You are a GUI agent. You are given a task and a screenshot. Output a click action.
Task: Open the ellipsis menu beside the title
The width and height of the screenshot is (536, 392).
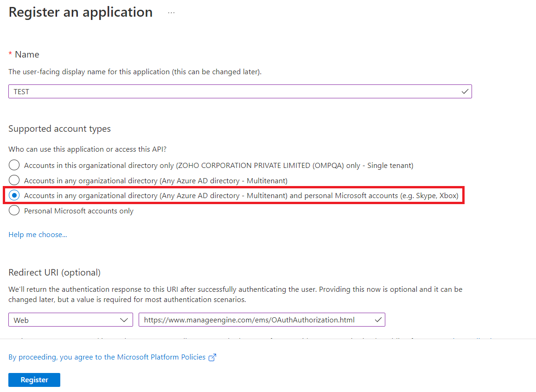(x=171, y=13)
